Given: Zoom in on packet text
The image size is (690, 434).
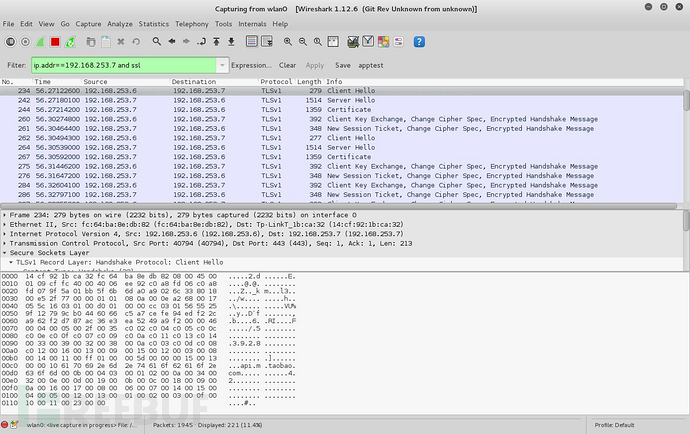Looking at the screenshot, I should (288, 42).
